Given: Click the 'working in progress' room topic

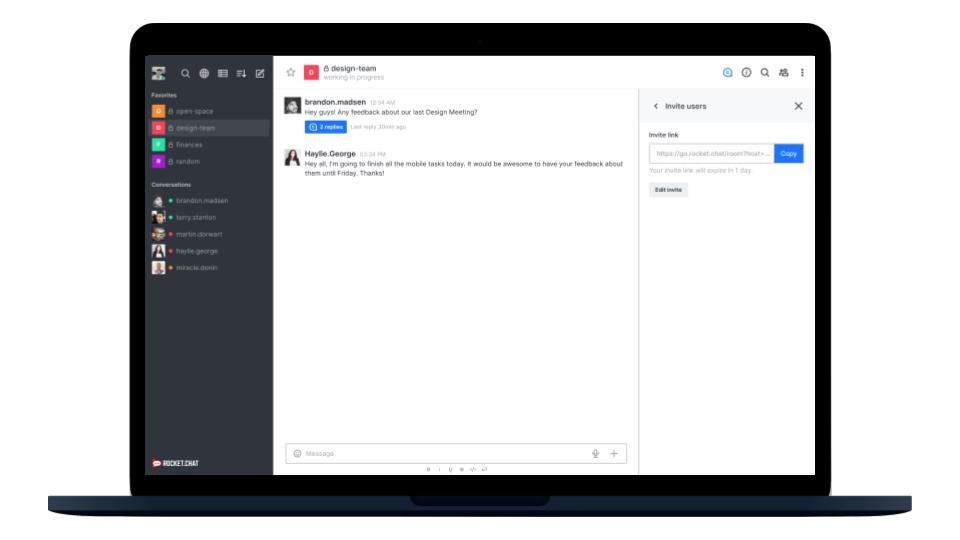Looking at the screenshot, I should (x=353, y=78).
